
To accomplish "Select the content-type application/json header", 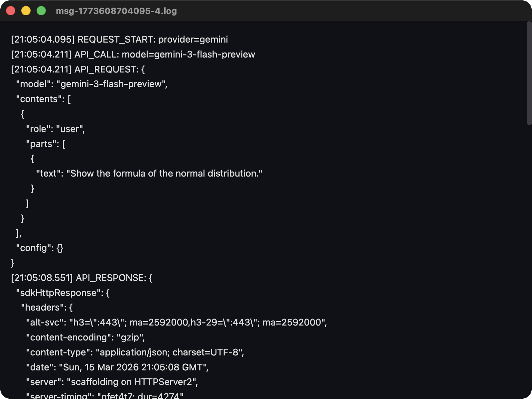I will (135, 352).
